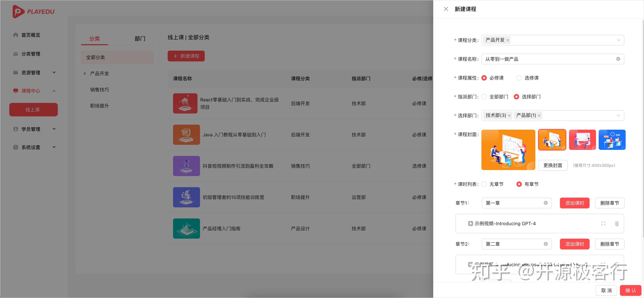Click the 更换封面 button
The height and width of the screenshot is (298, 644).
tap(553, 165)
